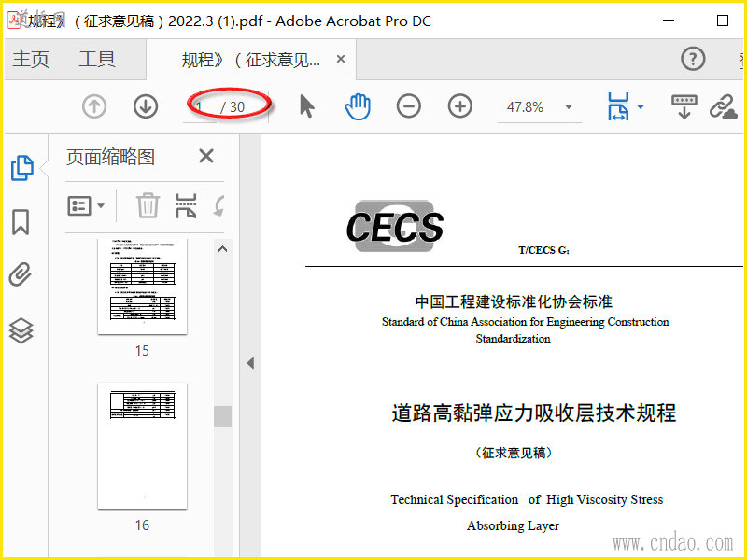Go to next page arrow
Screen dimensions: 747x560
[146, 106]
